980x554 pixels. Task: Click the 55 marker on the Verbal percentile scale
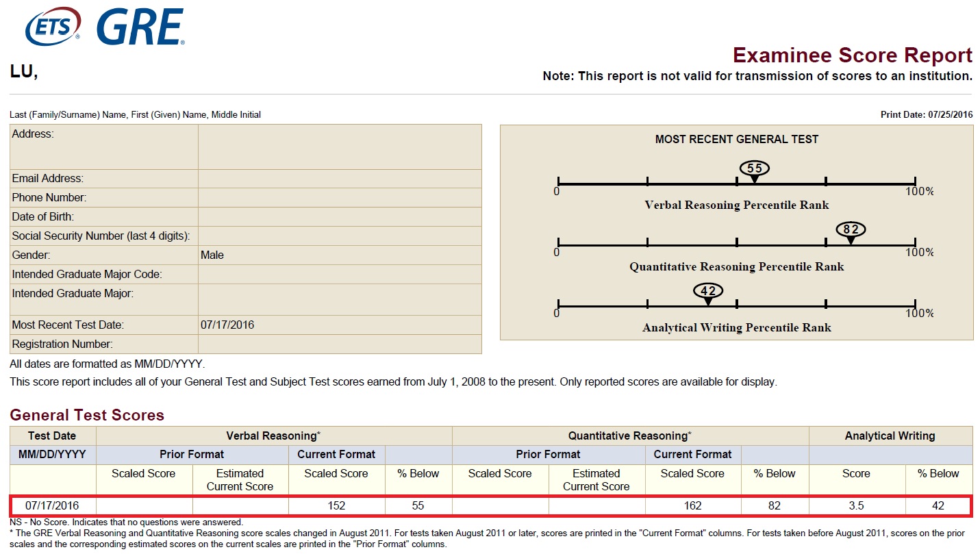point(754,169)
